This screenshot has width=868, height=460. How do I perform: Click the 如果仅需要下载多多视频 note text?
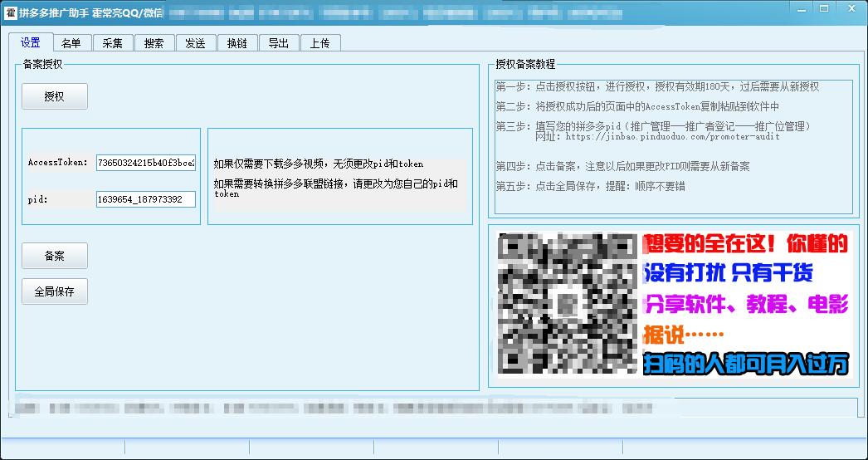point(319,164)
